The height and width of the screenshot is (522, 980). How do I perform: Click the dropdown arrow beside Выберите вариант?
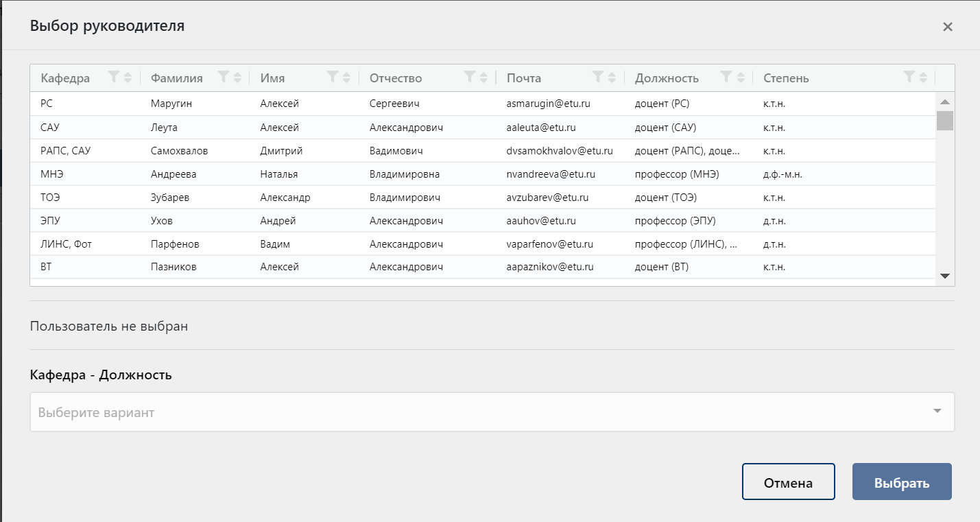(x=937, y=412)
